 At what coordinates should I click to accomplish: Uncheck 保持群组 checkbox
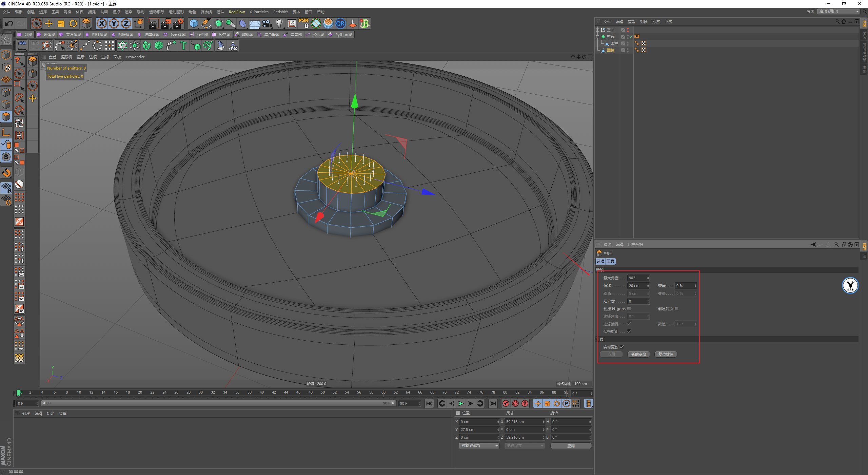tap(629, 331)
